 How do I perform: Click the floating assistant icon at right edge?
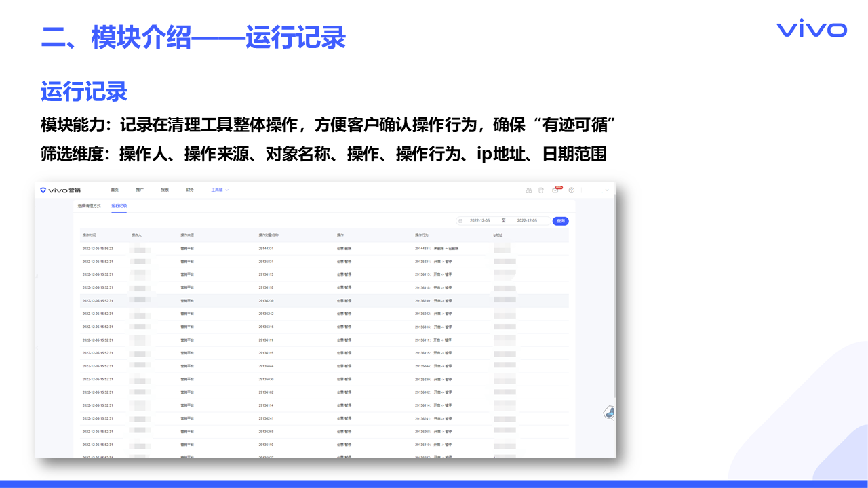click(x=609, y=412)
